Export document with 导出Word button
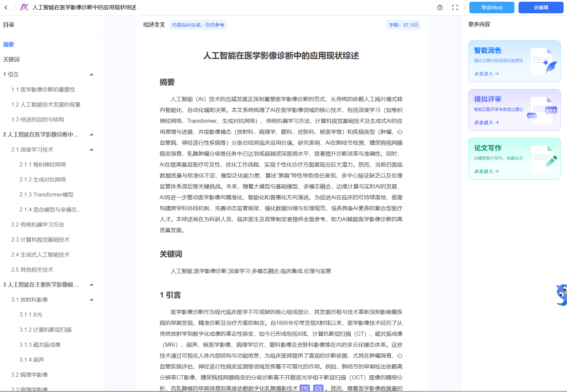This screenshot has width=567, height=392. [492, 8]
